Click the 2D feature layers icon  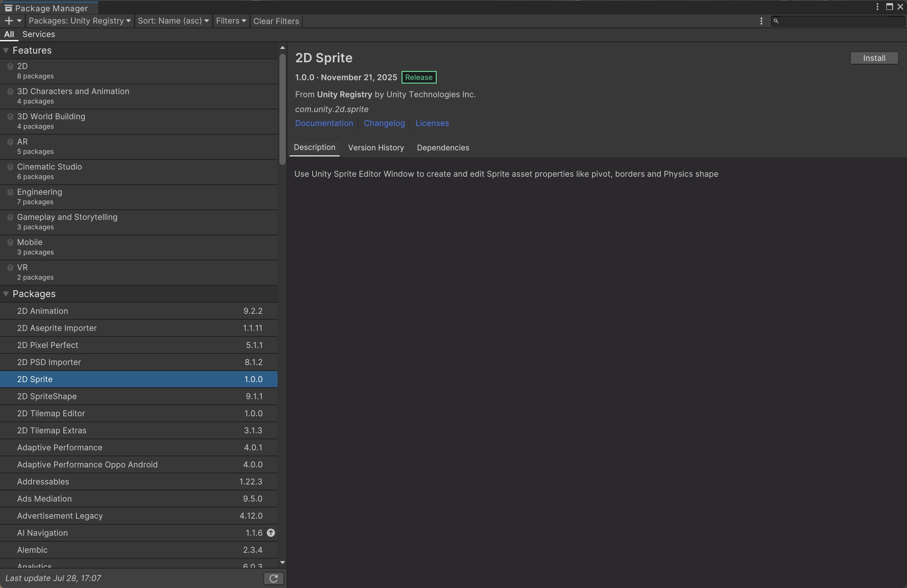[10, 66]
